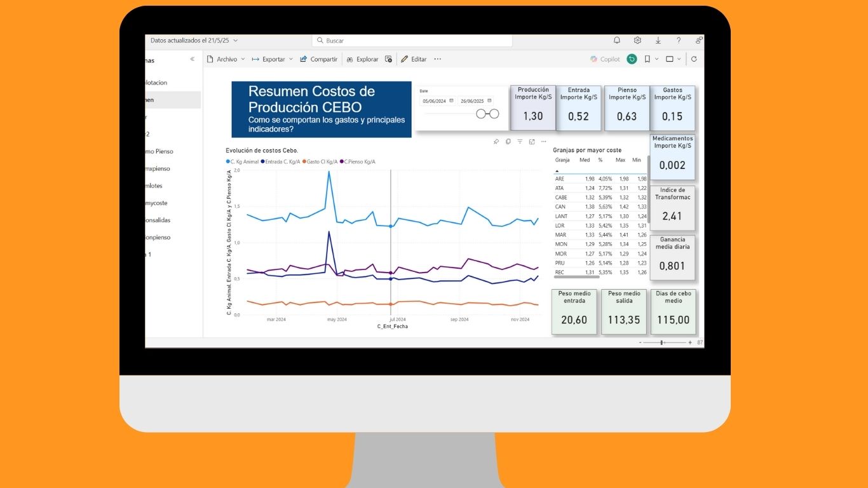This screenshot has width=868, height=488.
Task: Toggle the C.Pienso Kg/A legend series
Action: pos(358,161)
